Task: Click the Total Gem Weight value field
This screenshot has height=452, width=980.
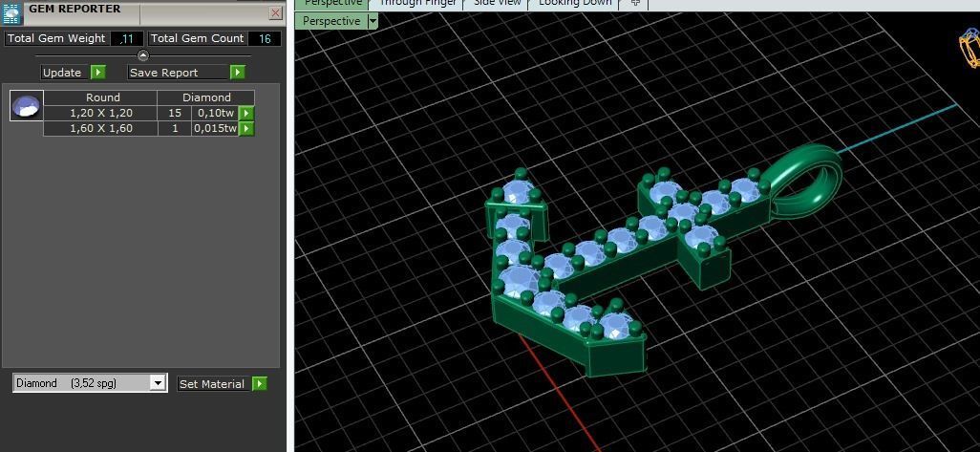Action: (x=127, y=39)
